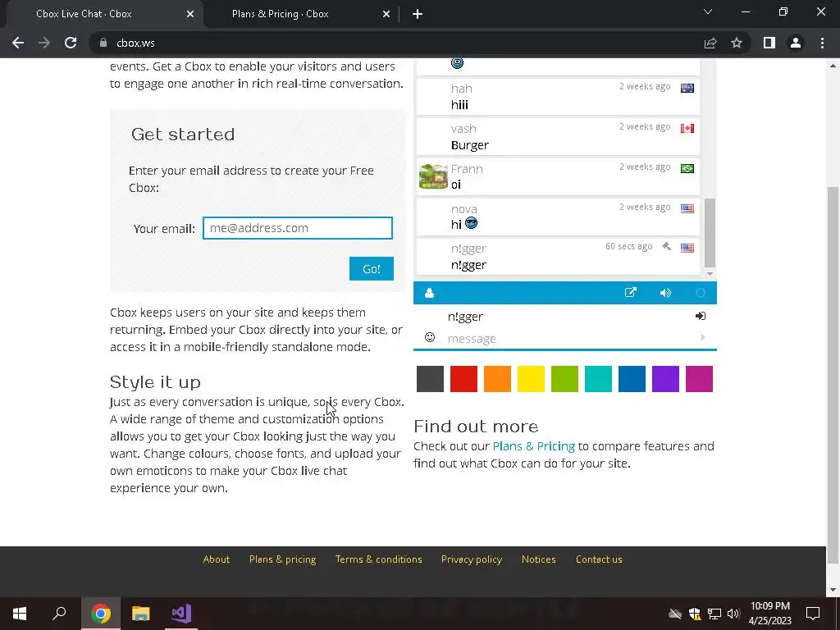Screen dimensions: 840x630
Task: Click the nova username in chat
Action: click(x=464, y=209)
